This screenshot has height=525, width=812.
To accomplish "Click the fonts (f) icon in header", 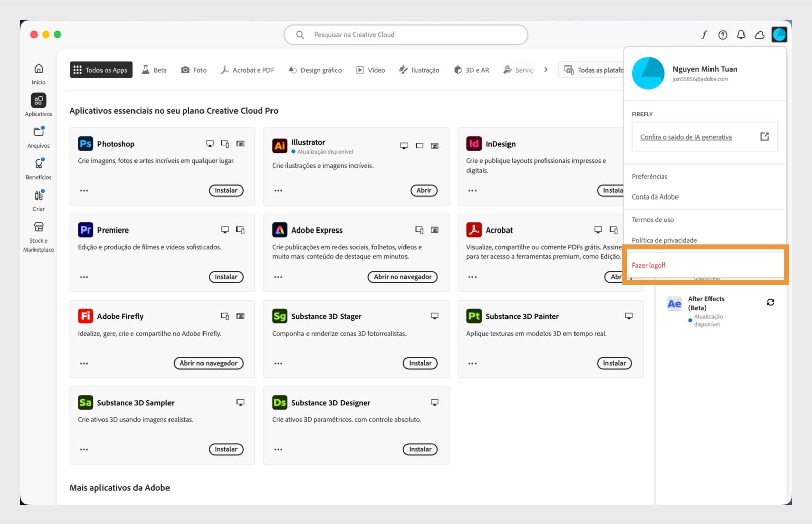I will tap(704, 35).
